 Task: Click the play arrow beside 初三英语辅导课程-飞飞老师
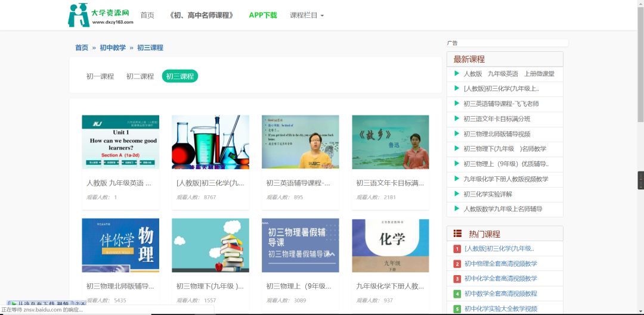click(457, 104)
